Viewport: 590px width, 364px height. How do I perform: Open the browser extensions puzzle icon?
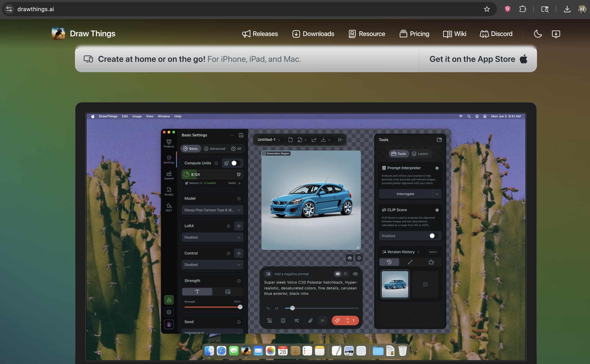pyautogui.click(x=523, y=9)
